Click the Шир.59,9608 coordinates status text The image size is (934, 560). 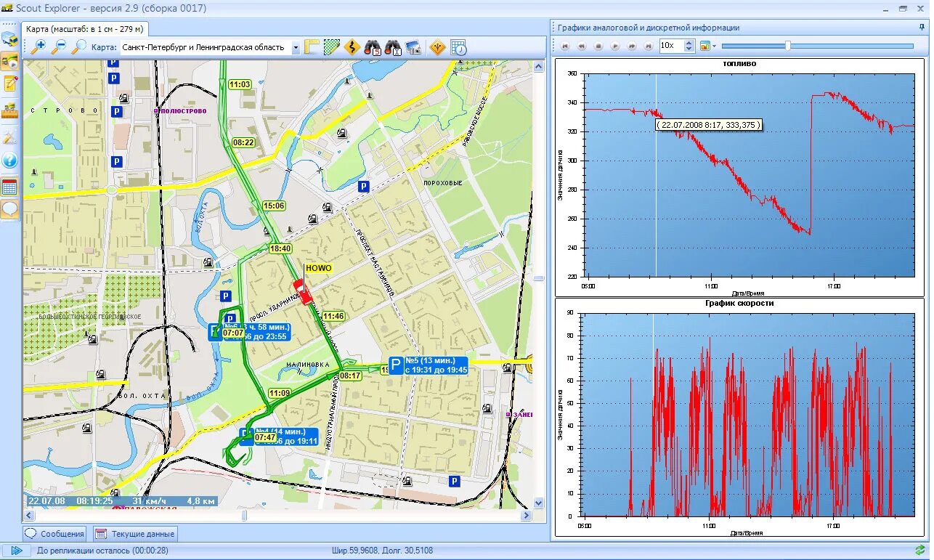click(381, 551)
